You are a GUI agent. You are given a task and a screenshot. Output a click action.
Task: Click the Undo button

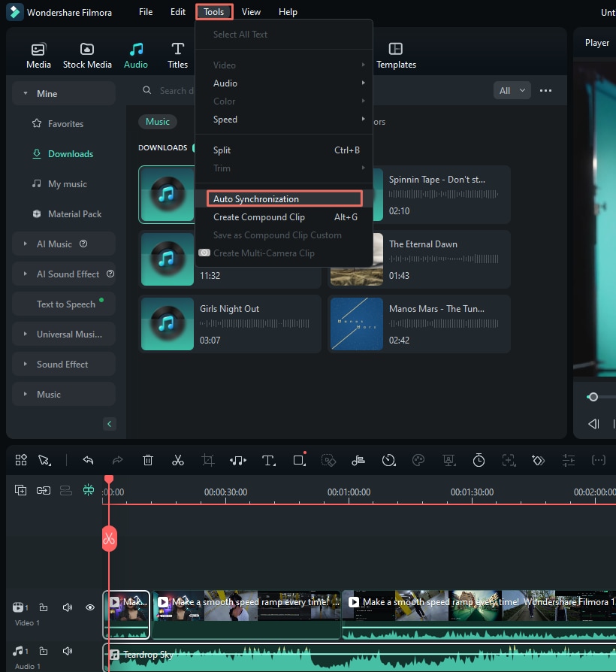pyautogui.click(x=88, y=460)
